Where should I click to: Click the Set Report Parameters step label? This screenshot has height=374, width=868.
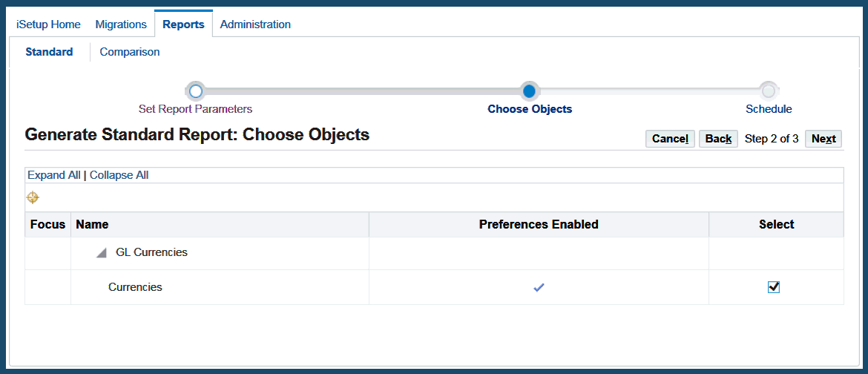[x=195, y=109]
